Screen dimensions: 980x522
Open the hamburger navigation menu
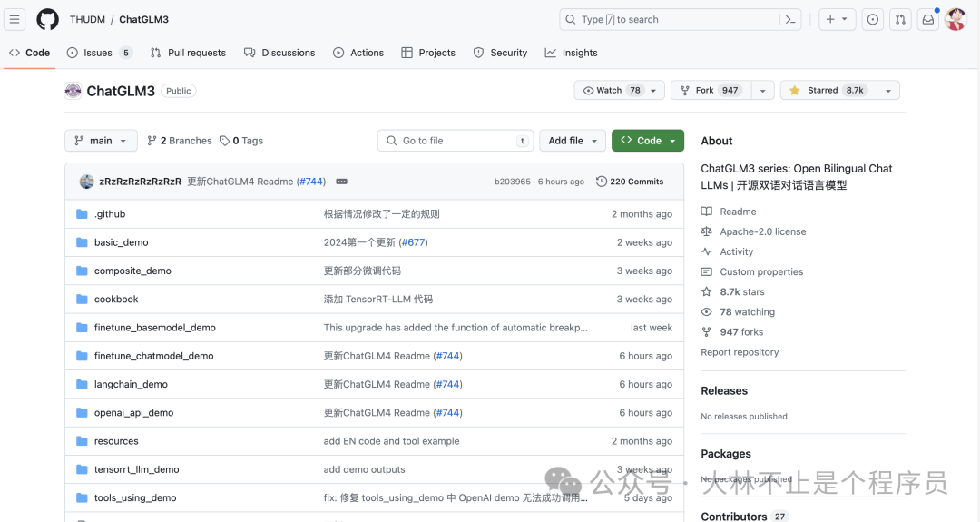tap(15, 19)
